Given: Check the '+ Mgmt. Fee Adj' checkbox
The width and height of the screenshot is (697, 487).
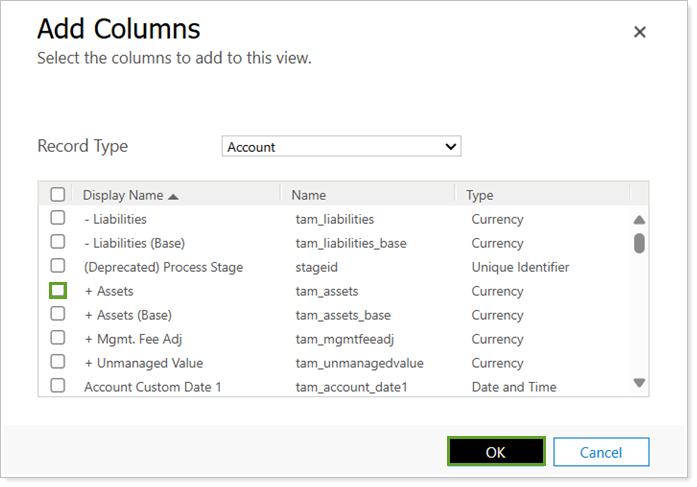Looking at the screenshot, I should (58, 338).
